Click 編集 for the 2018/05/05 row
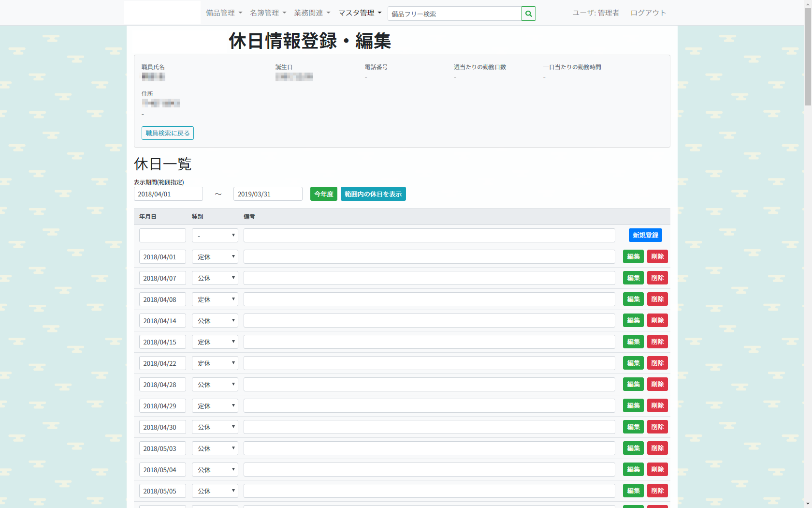Viewport: 812px width, 508px height. click(x=633, y=491)
